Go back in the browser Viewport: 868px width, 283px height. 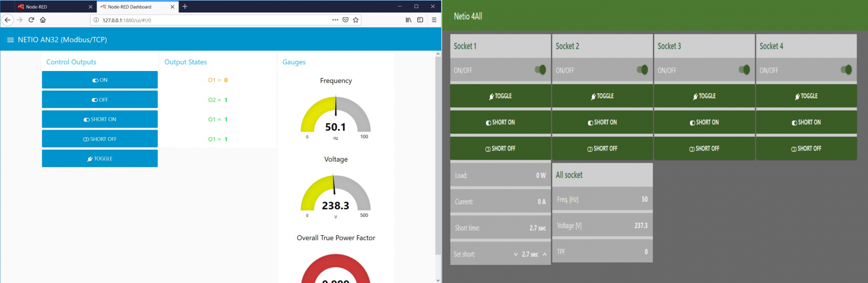click(x=8, y=20)
